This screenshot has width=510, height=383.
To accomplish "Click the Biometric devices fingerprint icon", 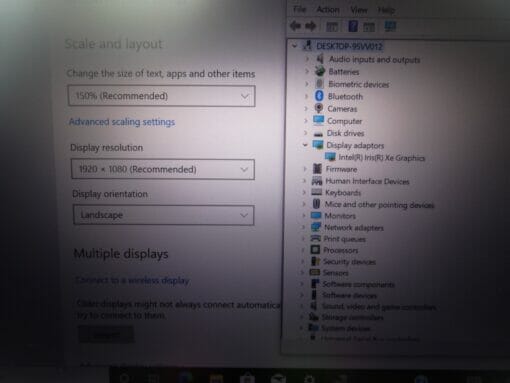I will pyautogui.click(x=319, y=84).
